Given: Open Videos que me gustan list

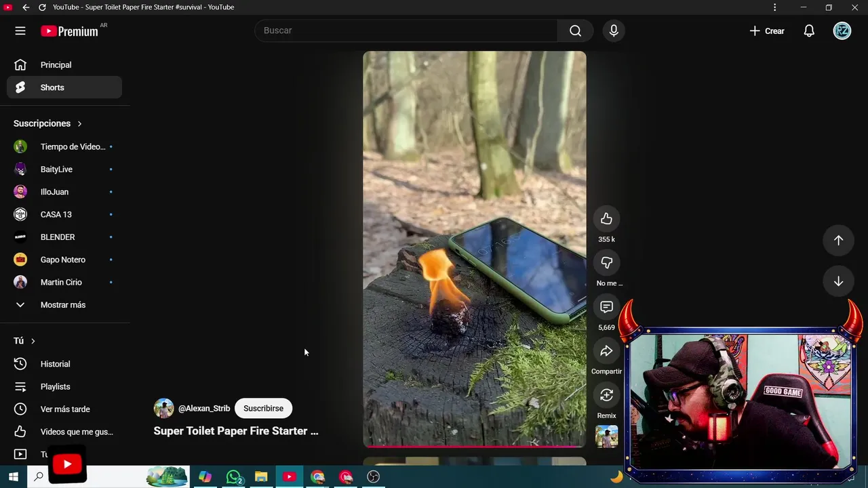Looking at the screenshot, I should [64, 432].
